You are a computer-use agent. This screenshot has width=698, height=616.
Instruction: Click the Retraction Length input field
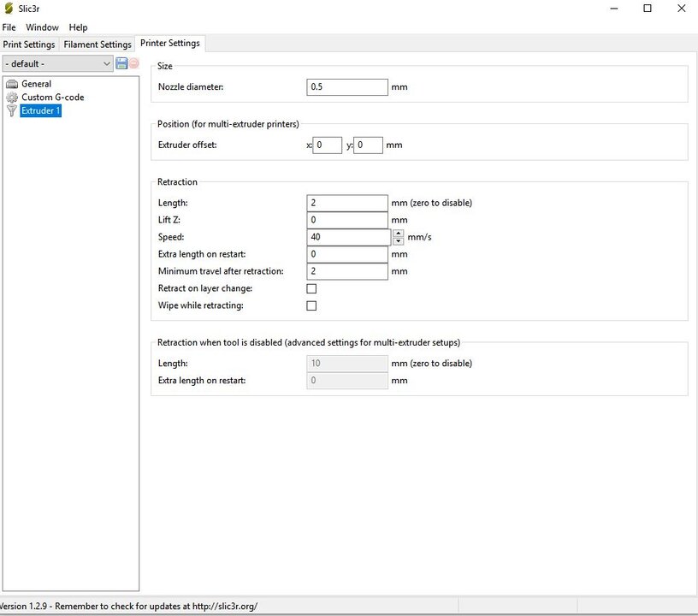347,203
